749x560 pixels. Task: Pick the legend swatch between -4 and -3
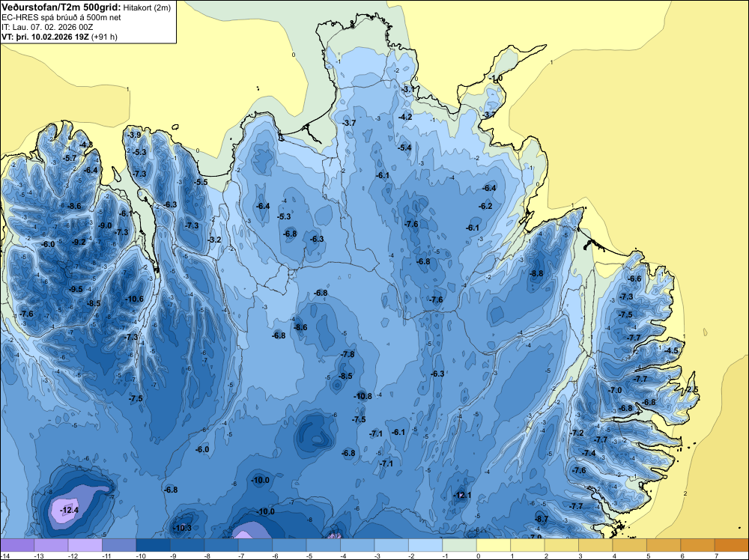[357, 545]
